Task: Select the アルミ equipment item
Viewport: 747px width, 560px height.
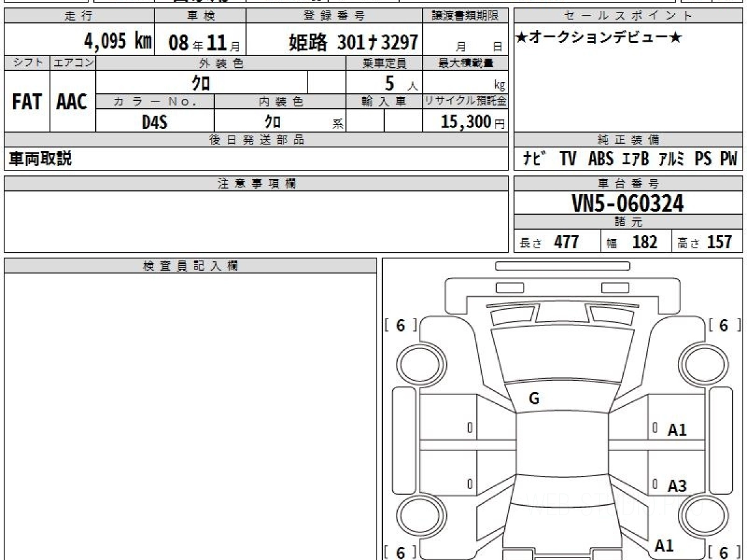Action: (x=672, y=159)
